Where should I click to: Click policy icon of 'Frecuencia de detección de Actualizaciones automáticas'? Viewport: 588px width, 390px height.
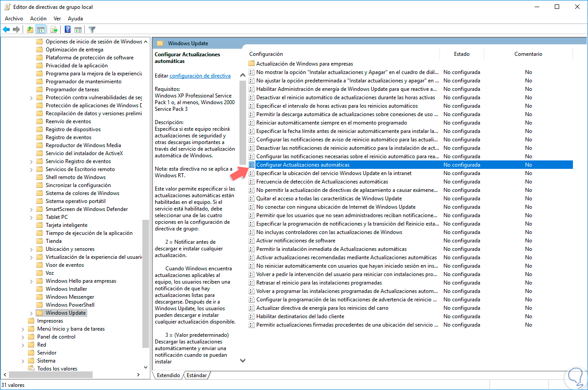pos(252,182)
